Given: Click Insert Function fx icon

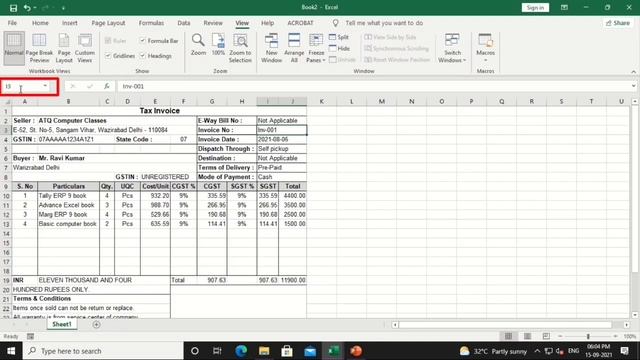Looking at the screenshot, I should pos(107,86).
